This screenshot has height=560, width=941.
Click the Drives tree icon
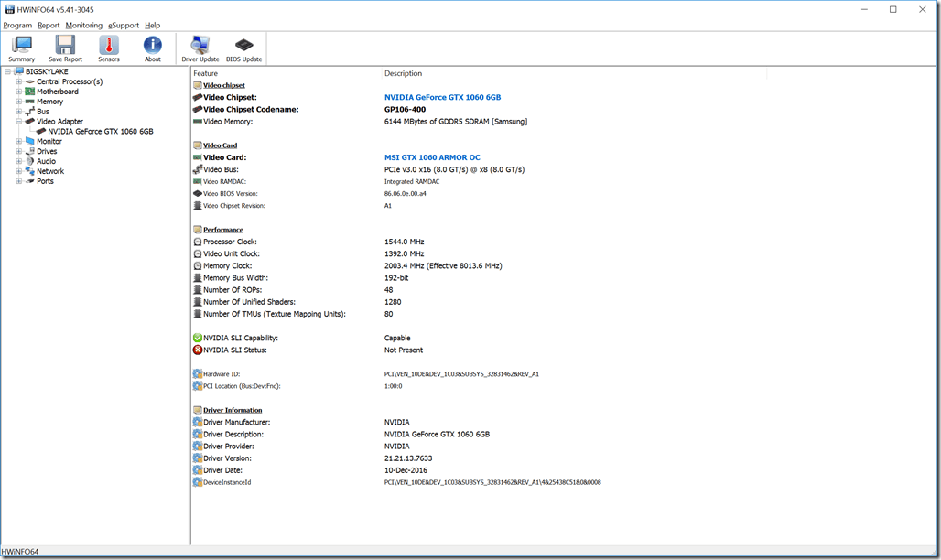[x=30, y=151]
